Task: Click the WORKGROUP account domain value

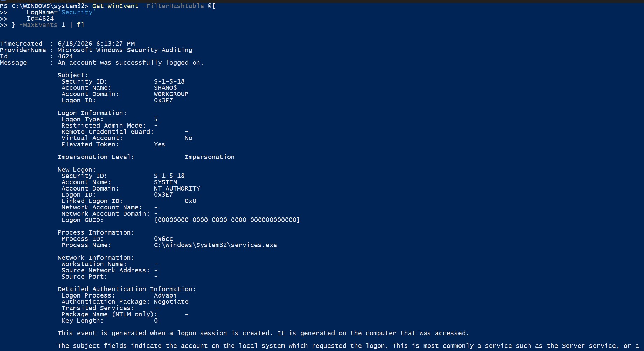Action: coord(171,94)
